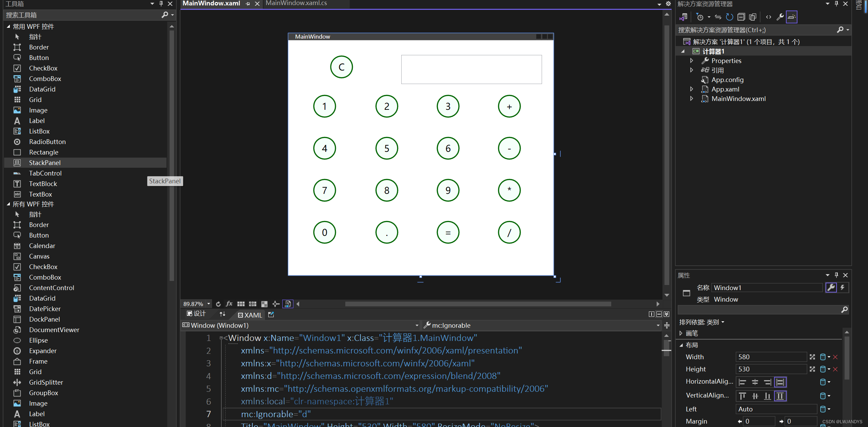Open the mc:Ignorable member dropdown
The width and height of the screenshot is (868, 427).
pyautogui.click(x=658, y=325)
